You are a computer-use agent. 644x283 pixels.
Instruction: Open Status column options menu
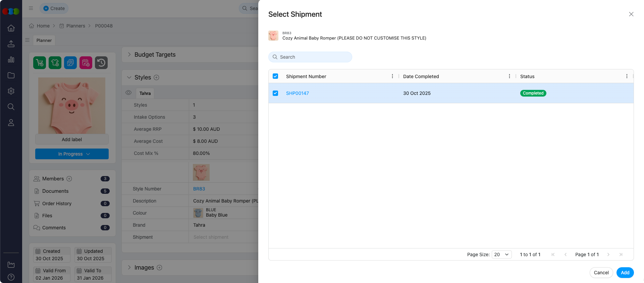[x=627, y=76]
